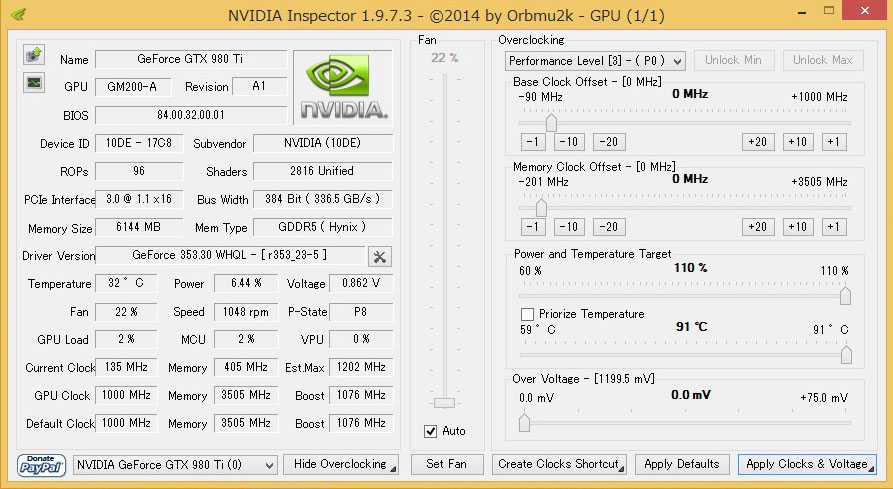Image resolution: width=893 pixels, height=489 pixels.
Task: Toggle the Auto fan checkbox
Action: click(431, 432)
